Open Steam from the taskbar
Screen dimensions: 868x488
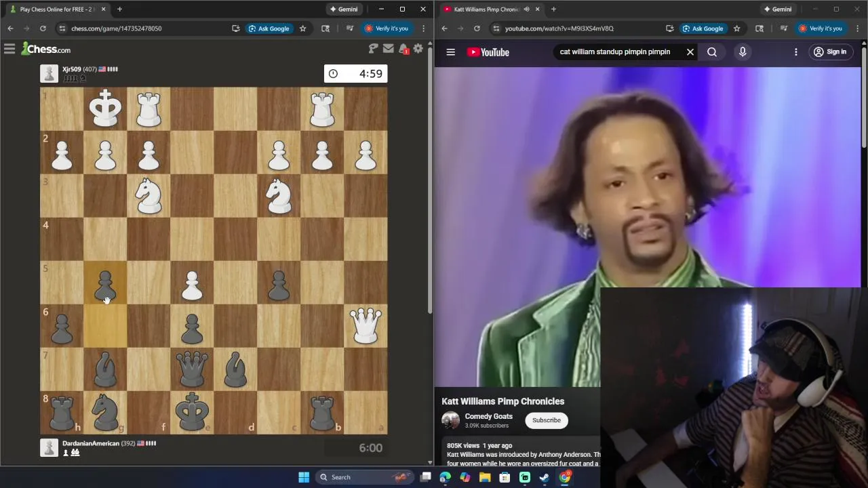click(545, 477)
